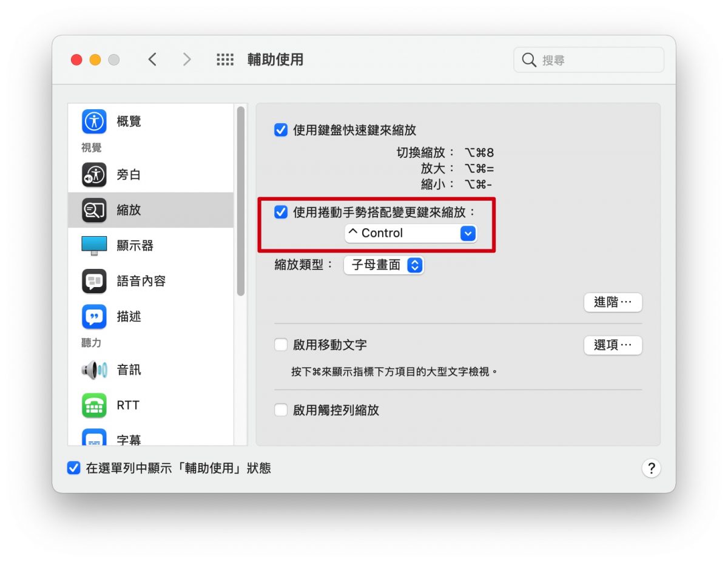Click the search magnifier icon
The height and width of the screenshot is (562, 728).
tap(529, 60)
